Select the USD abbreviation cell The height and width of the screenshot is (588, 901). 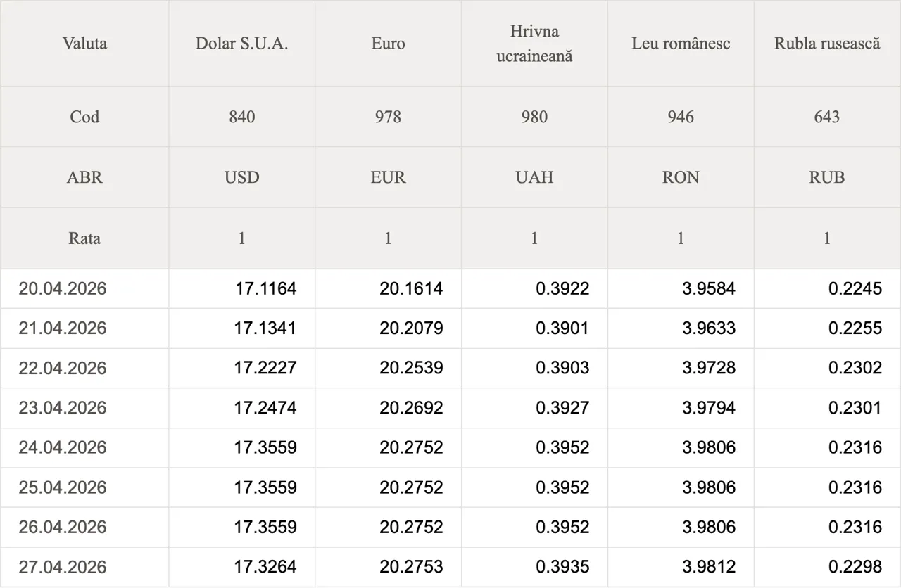(x=241, y=177)
